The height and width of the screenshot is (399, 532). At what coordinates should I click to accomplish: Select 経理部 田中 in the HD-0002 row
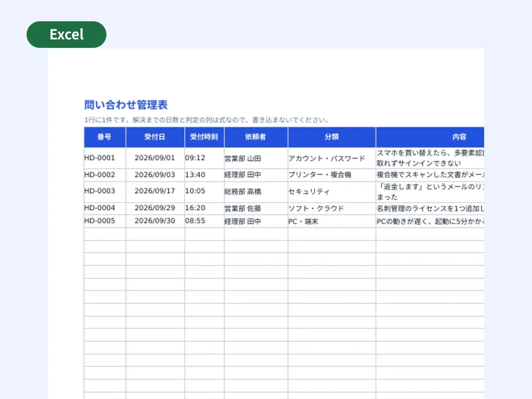pyautogui.click(x=256, y=175)
